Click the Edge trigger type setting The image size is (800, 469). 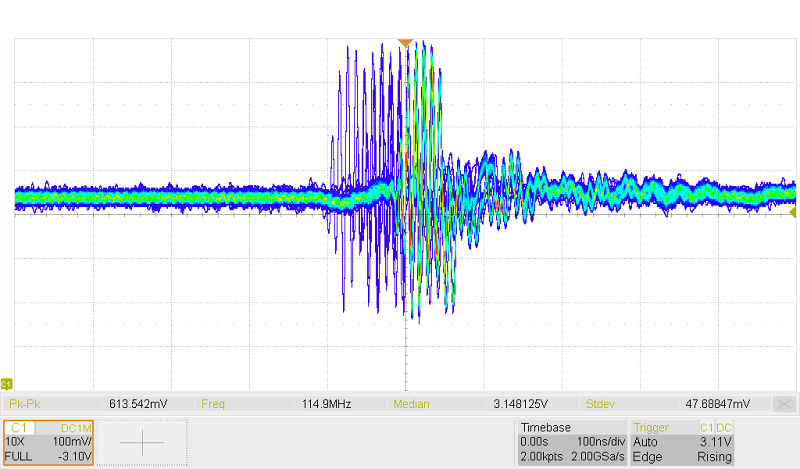click(646, 455)
